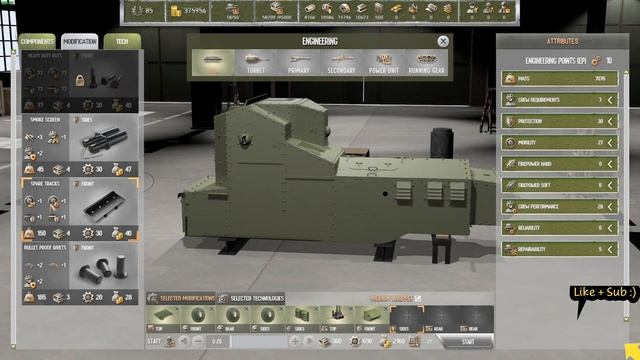Choose the Smoke Screen modification card

click(x=80, y=145)
